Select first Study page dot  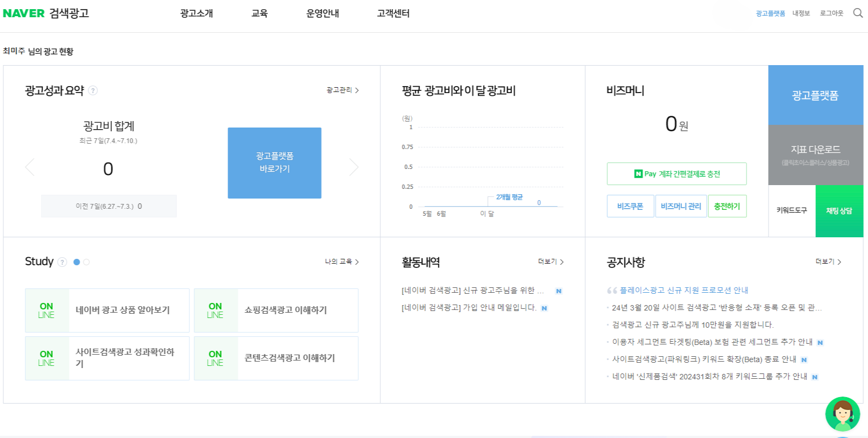(x=76, y=262)
